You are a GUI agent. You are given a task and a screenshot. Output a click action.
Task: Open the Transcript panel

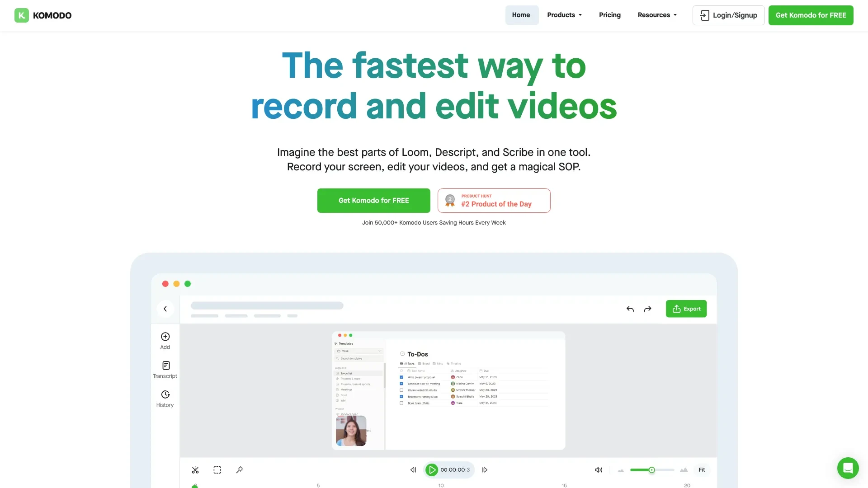[165, 370]
